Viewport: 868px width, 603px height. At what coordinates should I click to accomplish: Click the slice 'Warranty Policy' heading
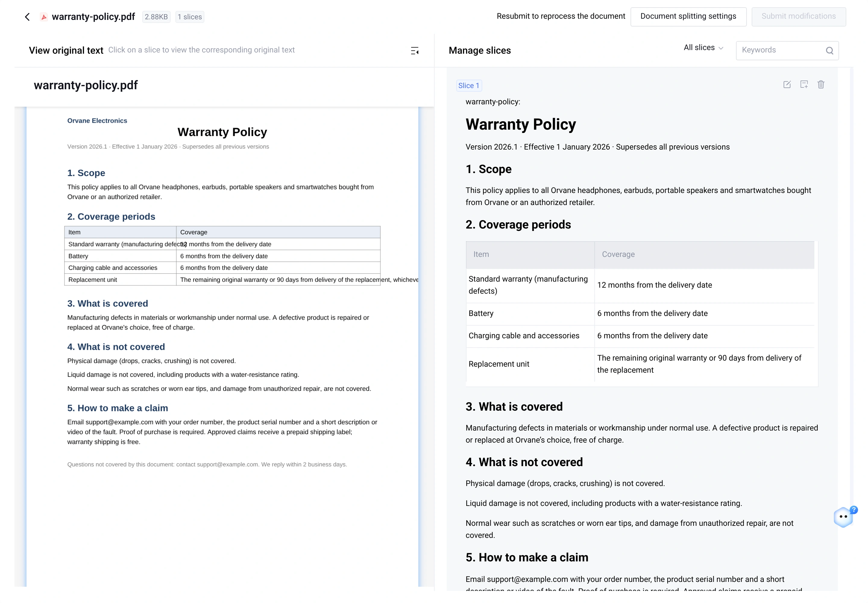(520, 124)
